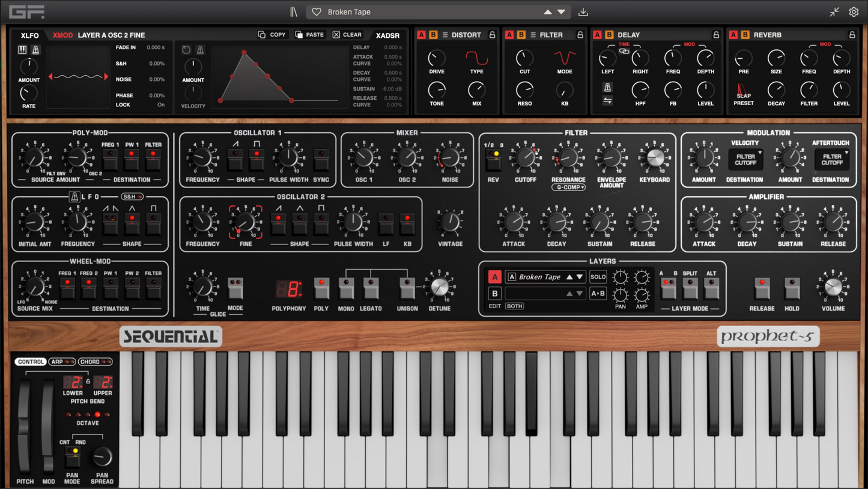Click the Filter effect lock icon
Image resolution: width=868 pixels, height=489 pixels.
pos(580,35)
